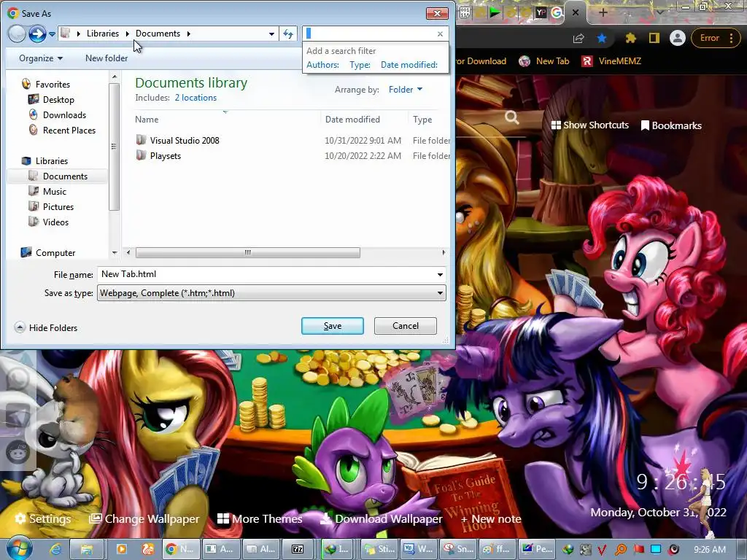This screenshot has width=747, height=560.
Task: Select the Visual Studio 2008 folder
Action: [185, 141]
